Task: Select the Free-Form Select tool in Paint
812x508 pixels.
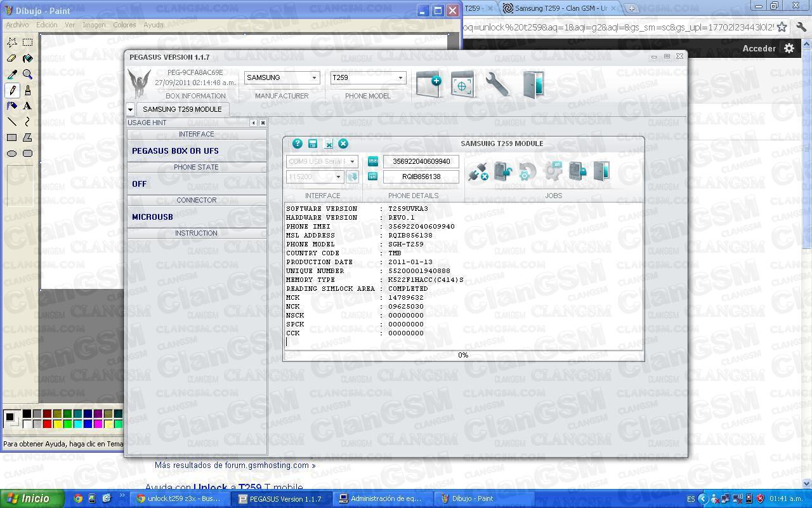Action: tap(12, 43)
